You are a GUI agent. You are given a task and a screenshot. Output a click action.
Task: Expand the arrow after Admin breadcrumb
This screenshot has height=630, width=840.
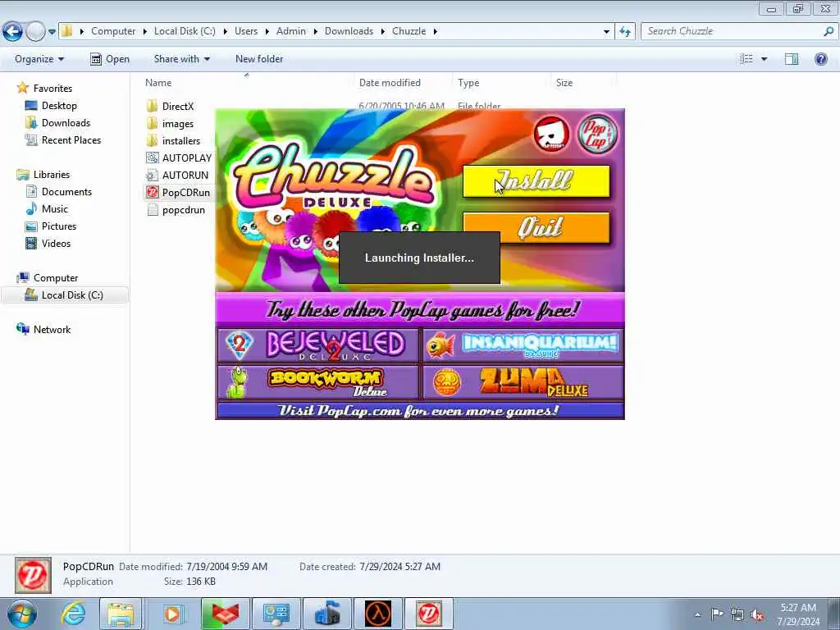pyautogui.click(x=315, y=32)
